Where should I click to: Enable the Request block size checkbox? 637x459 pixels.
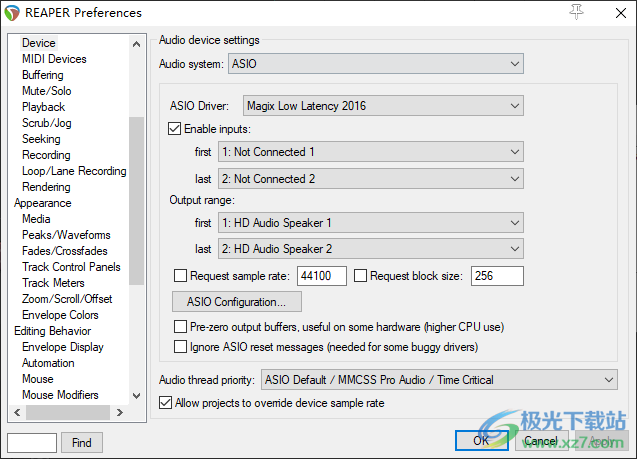tap(361, 275)
